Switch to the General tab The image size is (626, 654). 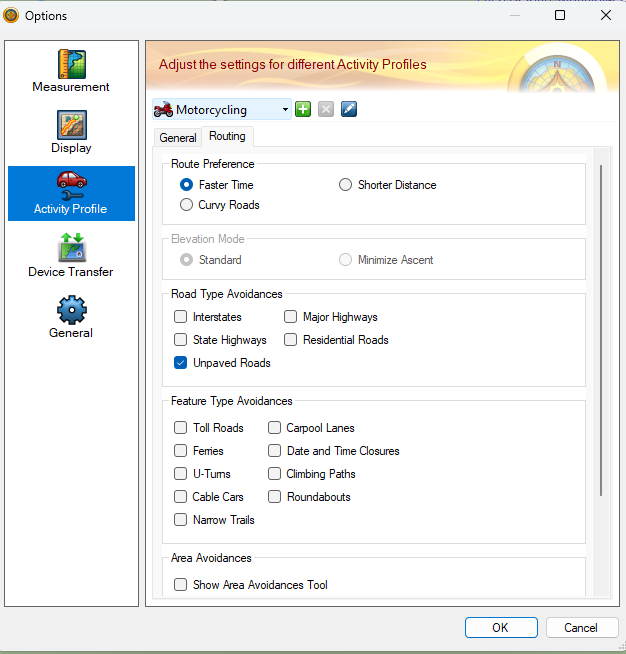click(x=178, y=138)
